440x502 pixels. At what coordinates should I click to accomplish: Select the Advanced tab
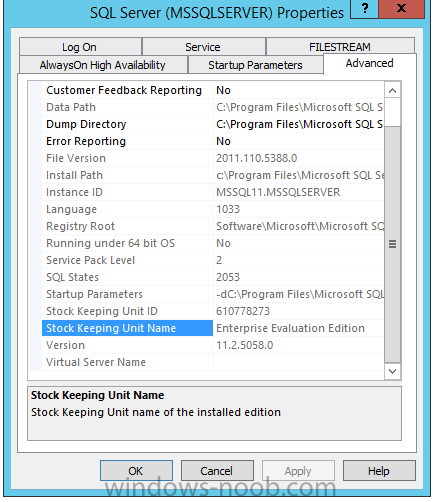pos(369,63)
